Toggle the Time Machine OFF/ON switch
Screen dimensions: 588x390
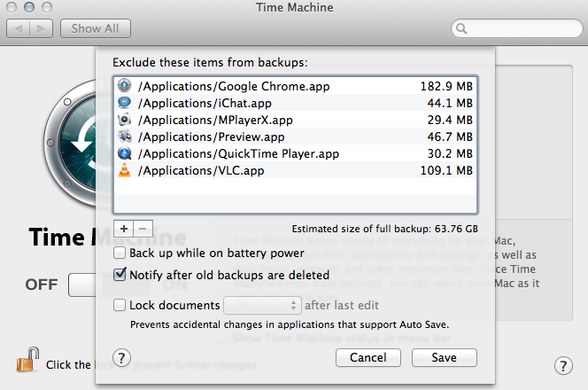(82, 285)
